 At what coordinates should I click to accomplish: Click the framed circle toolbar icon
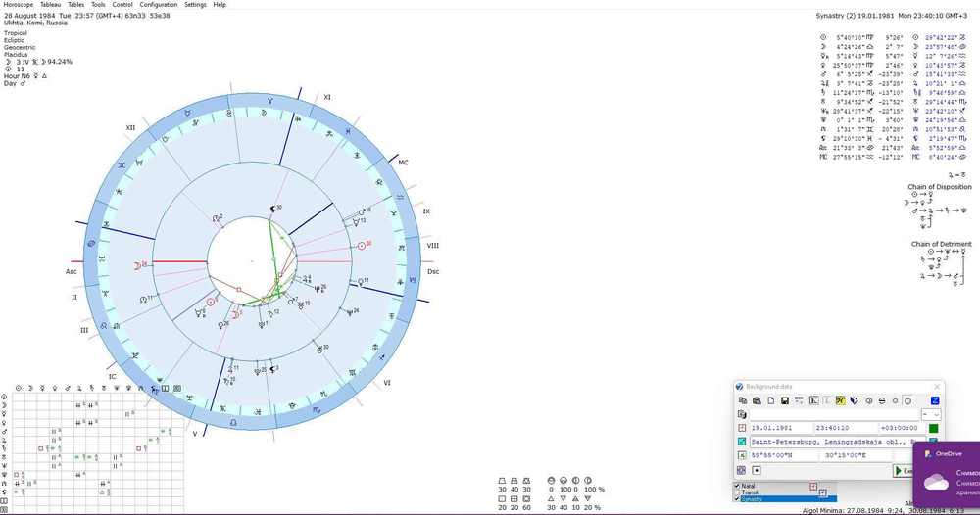[x=907, y=400]
